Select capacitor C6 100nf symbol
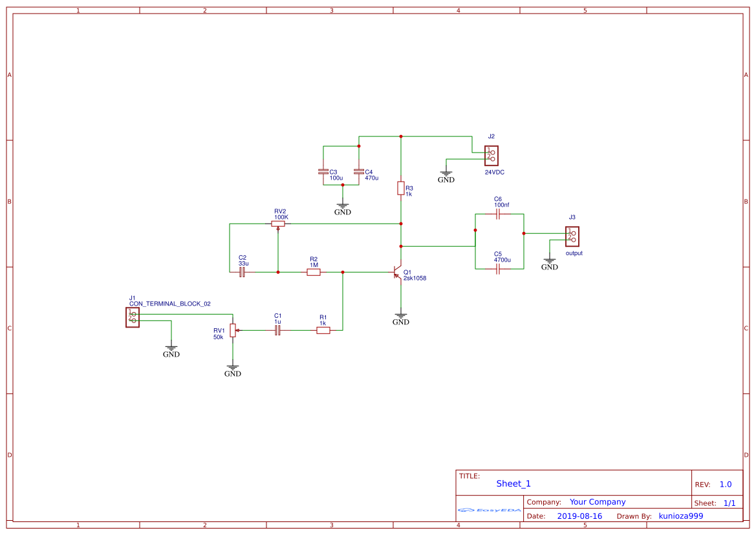The image size is (756, 535). (497, 214)
